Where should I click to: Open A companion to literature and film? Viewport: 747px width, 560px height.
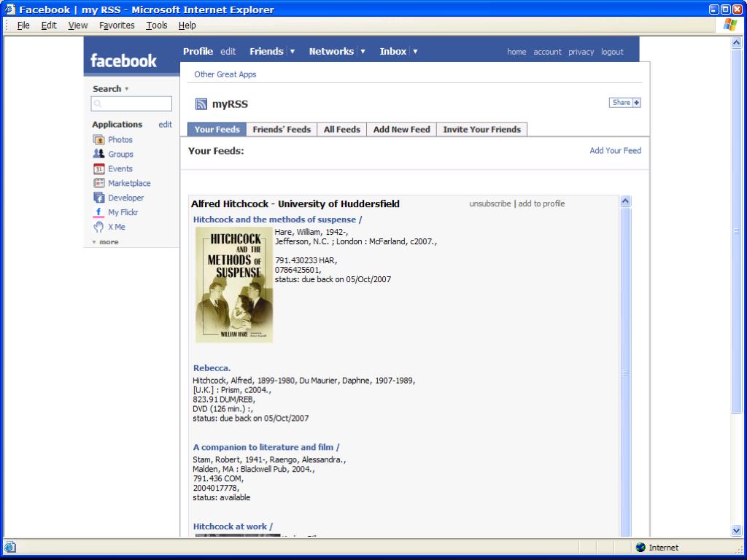[266, 447]
